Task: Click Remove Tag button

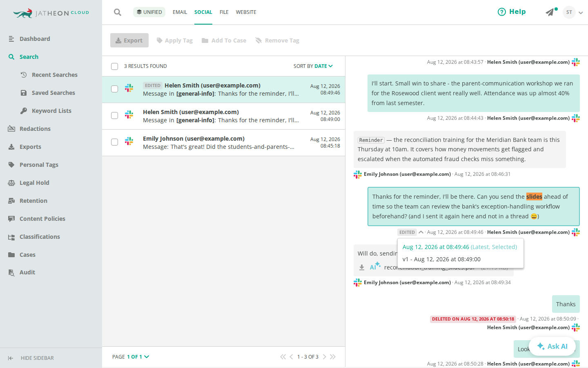Action: 277,40
